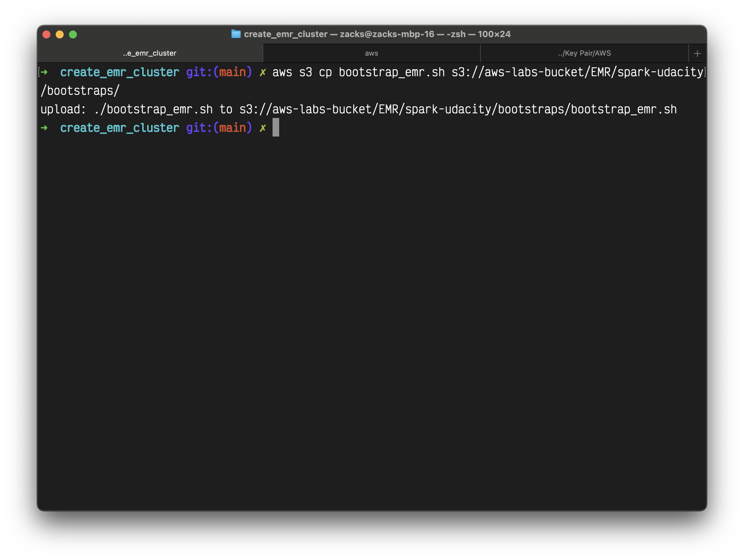The height and width of the screenshot is (560, 744).
Task: Open a new tab with plus button
Action: tap(697, 53)
